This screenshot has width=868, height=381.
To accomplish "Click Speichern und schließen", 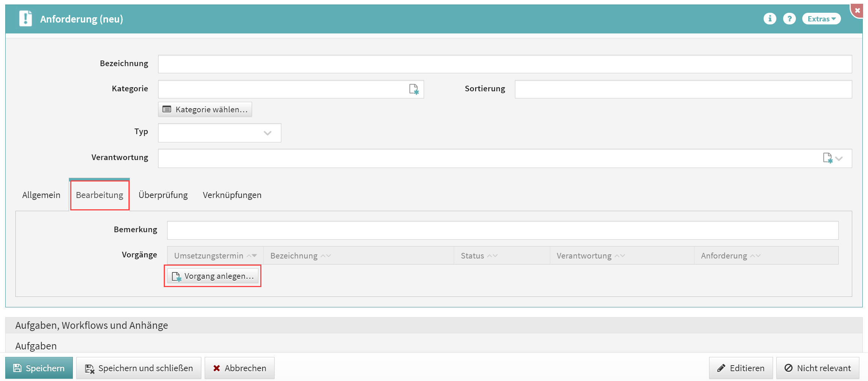I will (139, 368).
